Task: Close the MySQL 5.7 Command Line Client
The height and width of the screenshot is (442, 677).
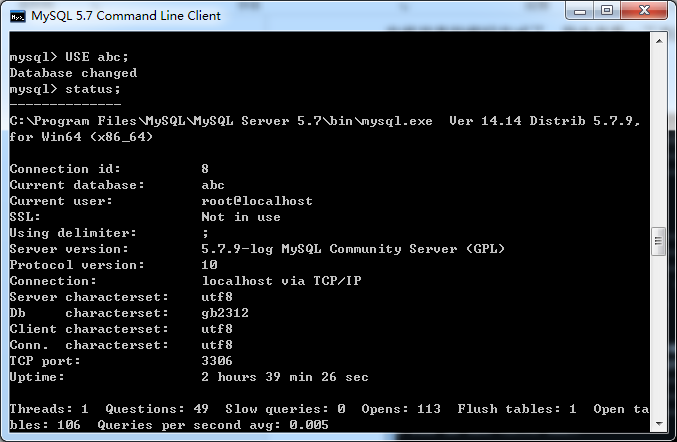Action: 644,11
